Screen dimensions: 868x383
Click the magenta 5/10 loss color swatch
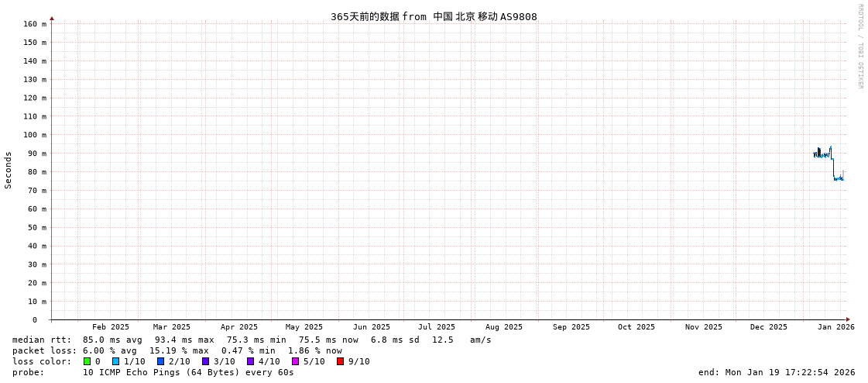coord(296,361)
